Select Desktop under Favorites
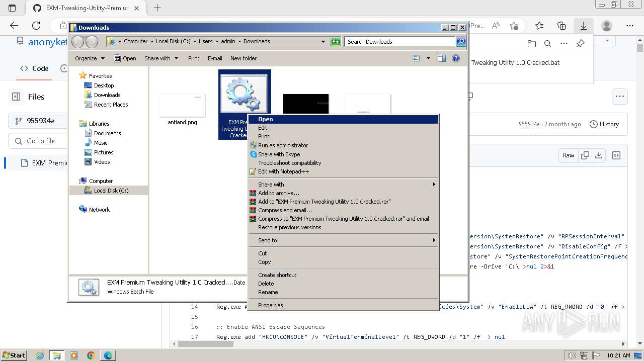This screenshot has width=644, height=362. pyautogui.click(x=104, y=85)
